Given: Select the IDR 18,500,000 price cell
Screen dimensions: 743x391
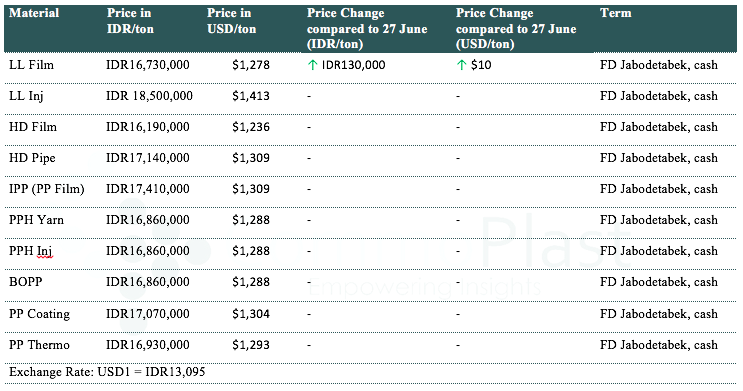Looking at the screenshot, I should coord(149,96).
